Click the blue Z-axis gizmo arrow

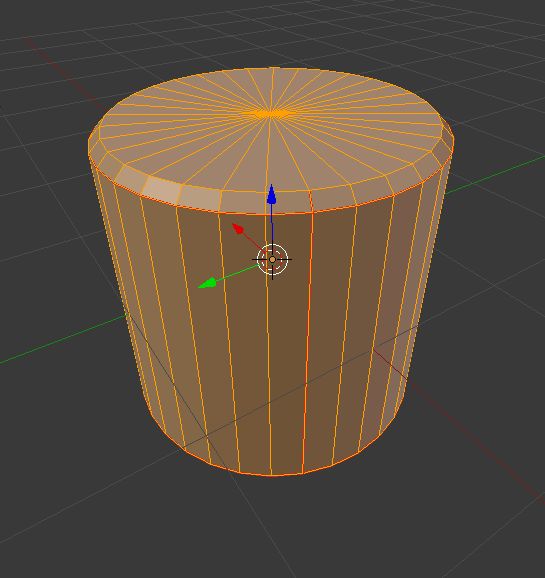click(x=272, y=195)
